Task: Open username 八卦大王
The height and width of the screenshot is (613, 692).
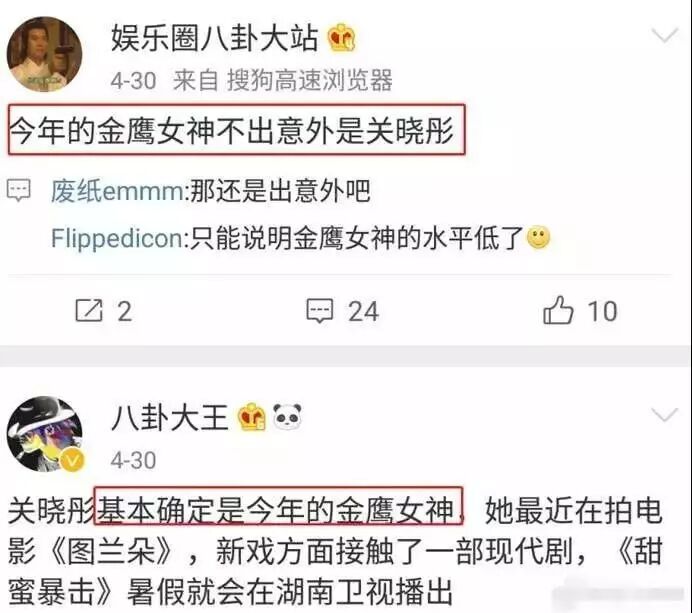Action: (x=170, y=417)
